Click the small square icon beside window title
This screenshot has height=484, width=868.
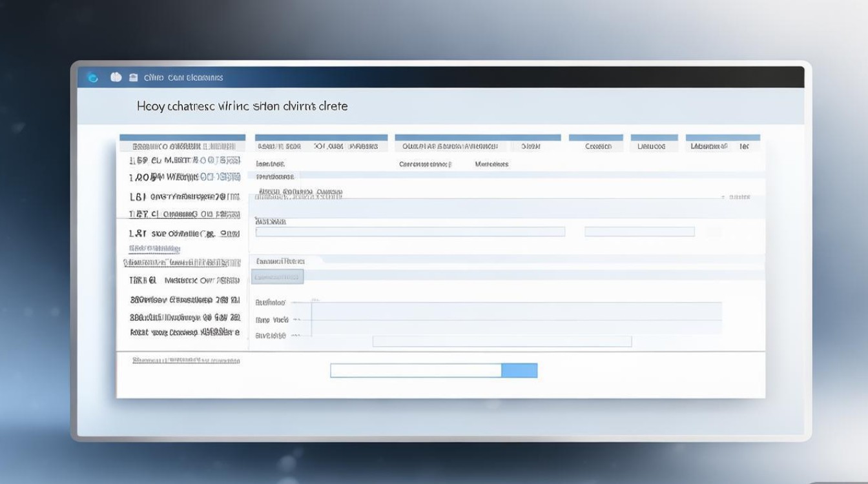click(x=133, y=77)
